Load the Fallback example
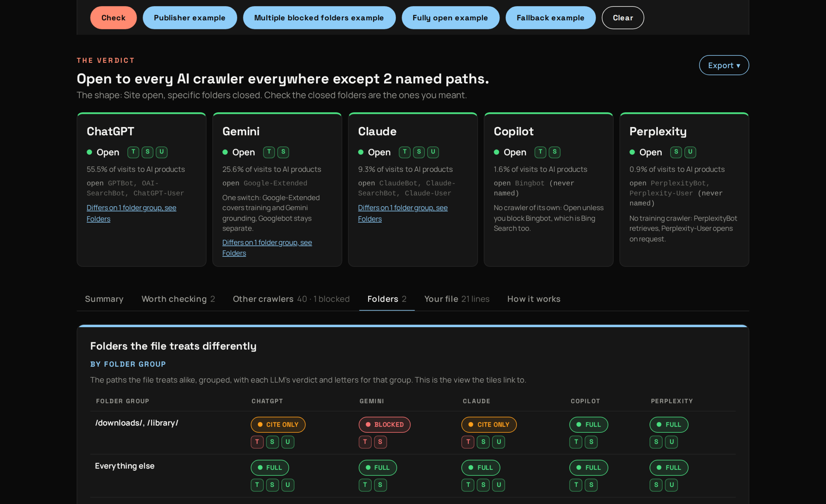Screen dimensions: 826x504 (550, 18)
